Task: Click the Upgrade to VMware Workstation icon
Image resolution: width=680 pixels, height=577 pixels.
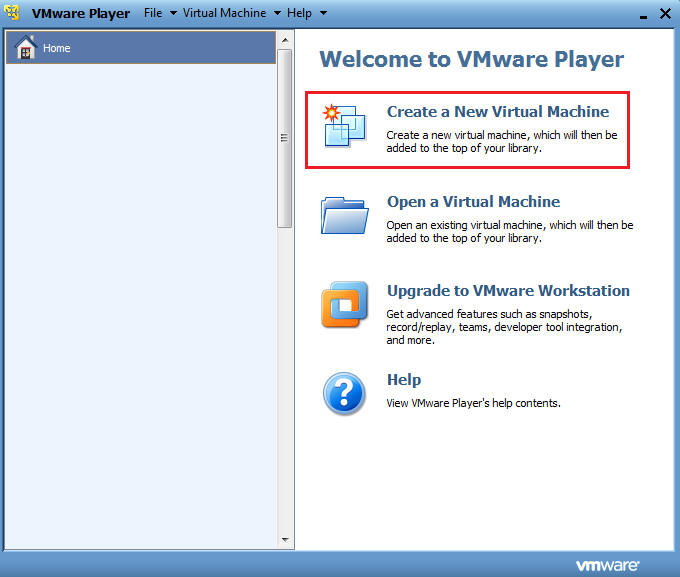Action: 345,305
